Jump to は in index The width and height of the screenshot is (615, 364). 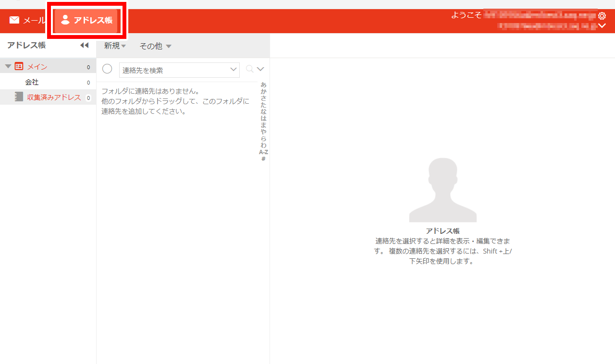pos(263,118)
